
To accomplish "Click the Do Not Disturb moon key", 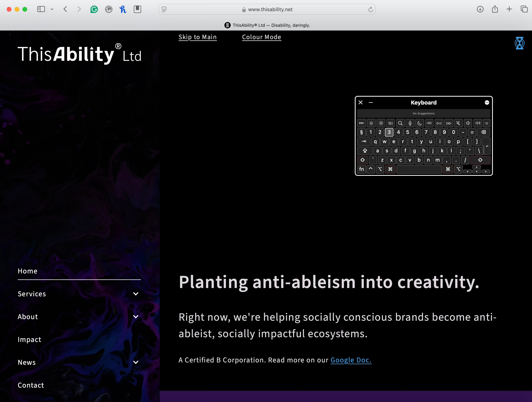I will tap(420, 123).
